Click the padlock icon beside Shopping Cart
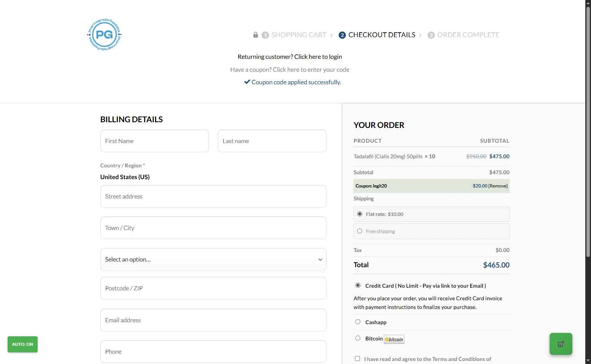591x364 pixels. (255, 35)
